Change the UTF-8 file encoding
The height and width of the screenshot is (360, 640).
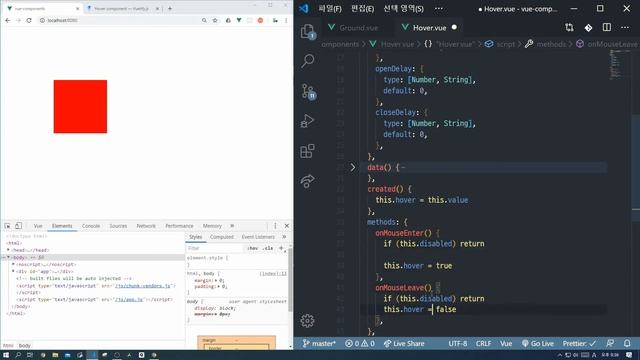coord(458,344)
